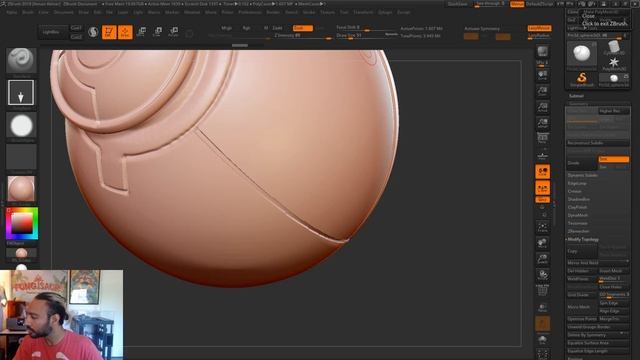
Task: Expand the Crease section
Action: click(x=575, y=191)
